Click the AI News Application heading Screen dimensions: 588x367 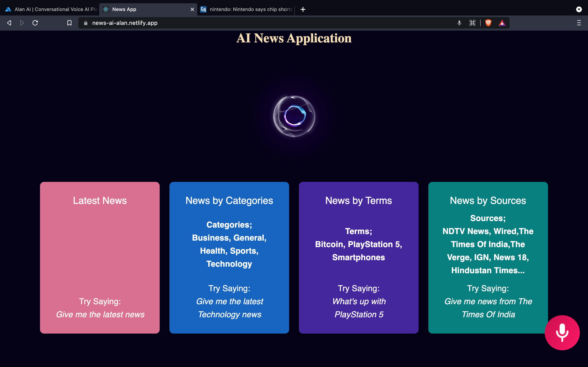click(x=294, y=38)
